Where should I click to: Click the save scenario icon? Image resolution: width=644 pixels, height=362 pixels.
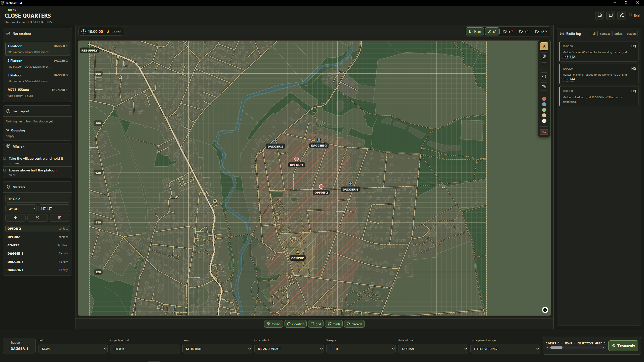coord(600,15)
